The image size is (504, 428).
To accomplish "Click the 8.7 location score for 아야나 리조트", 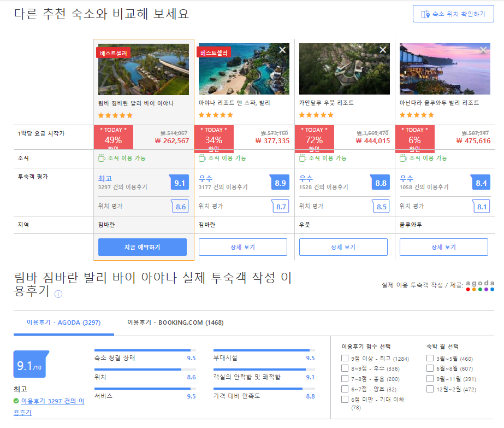I will point(281,206).
